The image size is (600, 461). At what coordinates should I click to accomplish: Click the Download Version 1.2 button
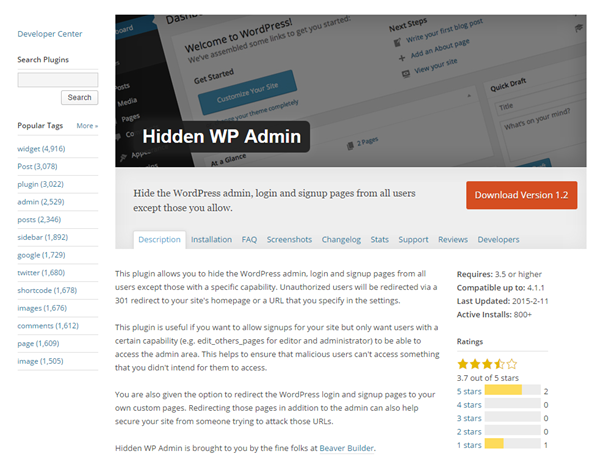[x=522, y=195]
